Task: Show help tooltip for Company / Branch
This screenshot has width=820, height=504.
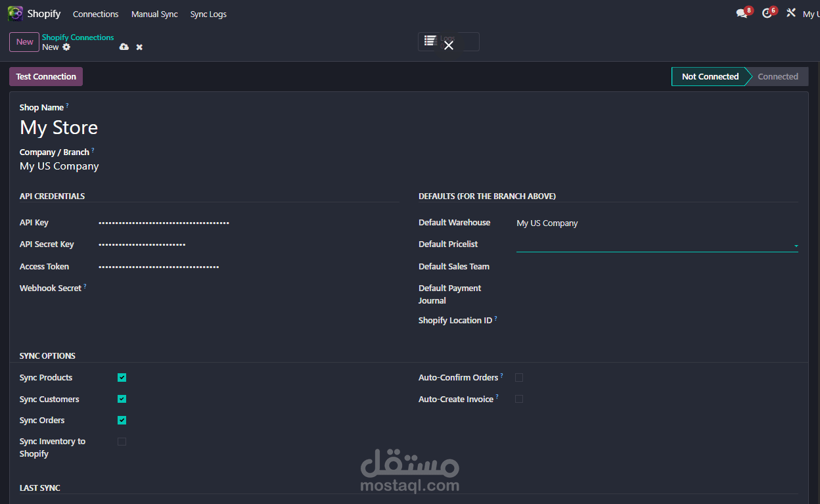Action: (93, 150)
